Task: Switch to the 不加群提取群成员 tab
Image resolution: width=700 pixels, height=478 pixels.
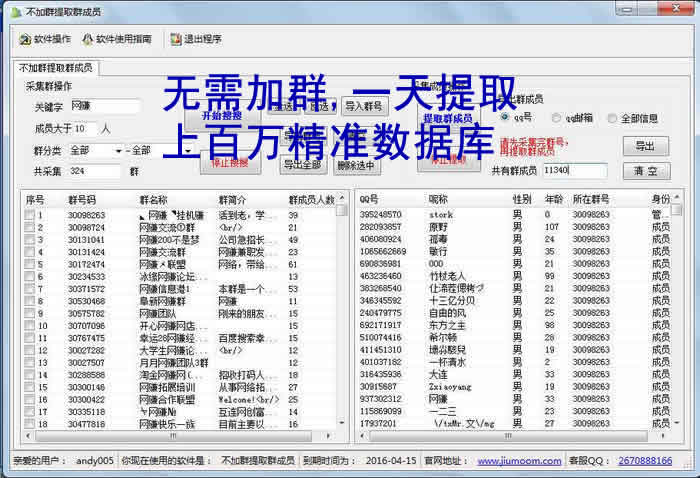Action: click(x=55, y=67)
